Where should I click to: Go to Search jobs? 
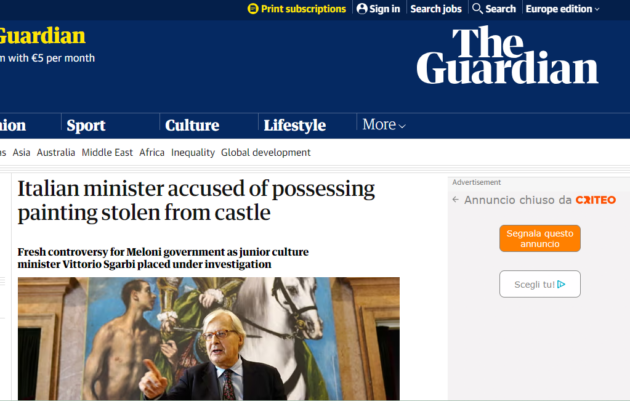[x=436, y=9]
